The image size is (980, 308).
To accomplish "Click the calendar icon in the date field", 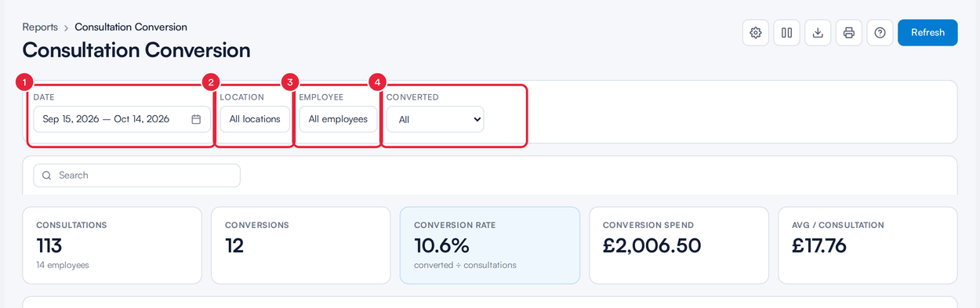I will point(196,119).
